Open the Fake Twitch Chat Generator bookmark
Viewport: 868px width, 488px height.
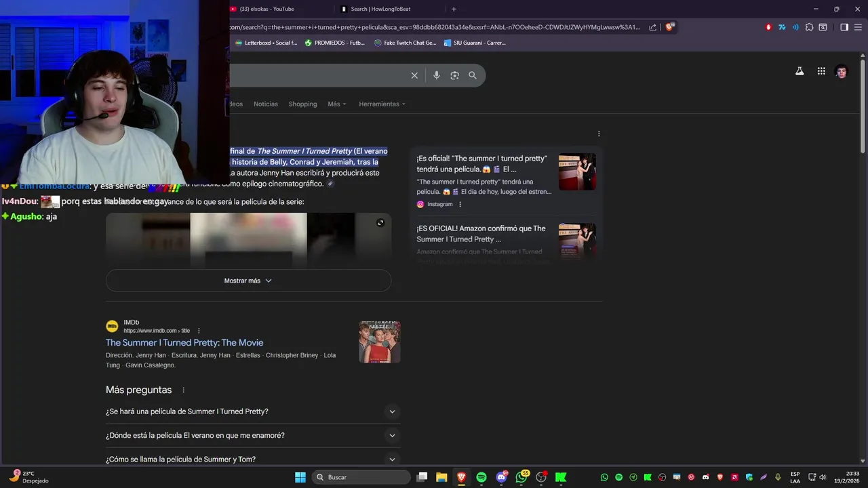pyautogui.click(x=406, y=43)
